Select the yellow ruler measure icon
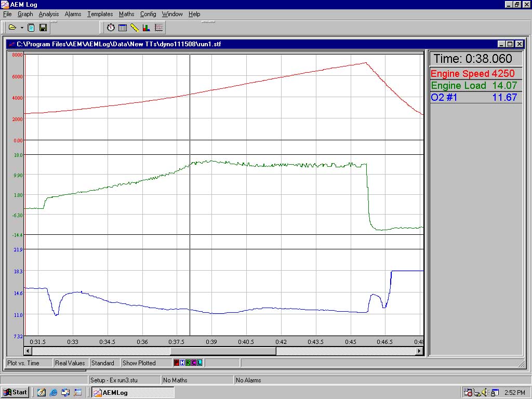 coord(135,28)
